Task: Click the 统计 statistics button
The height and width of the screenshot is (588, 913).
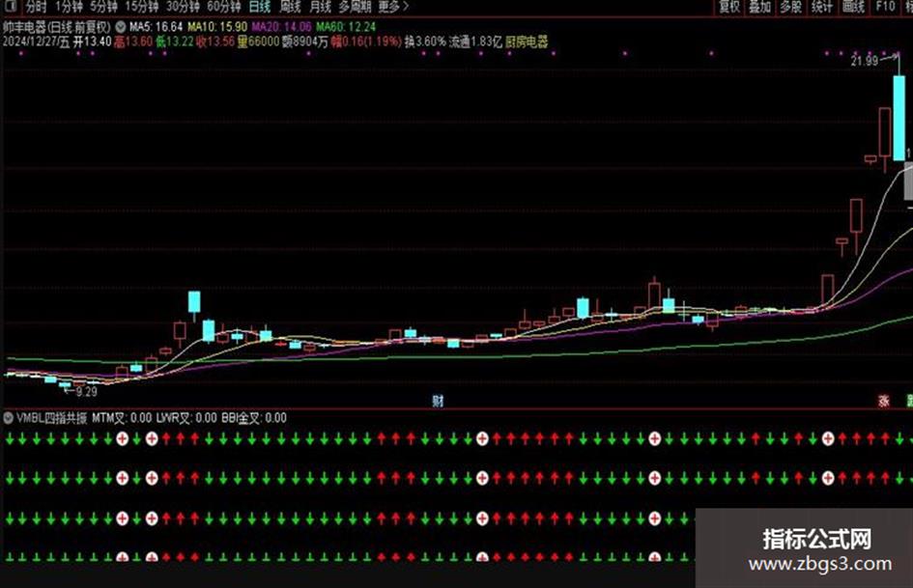Action: [x=822, y=7]
